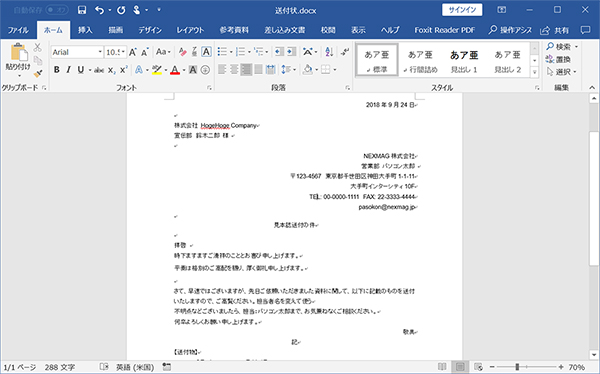The width and height of the screenshot is (600, 374).
Task: Toggle show paragraph marks
Action: pyautogui.click(x=345, y=52)
